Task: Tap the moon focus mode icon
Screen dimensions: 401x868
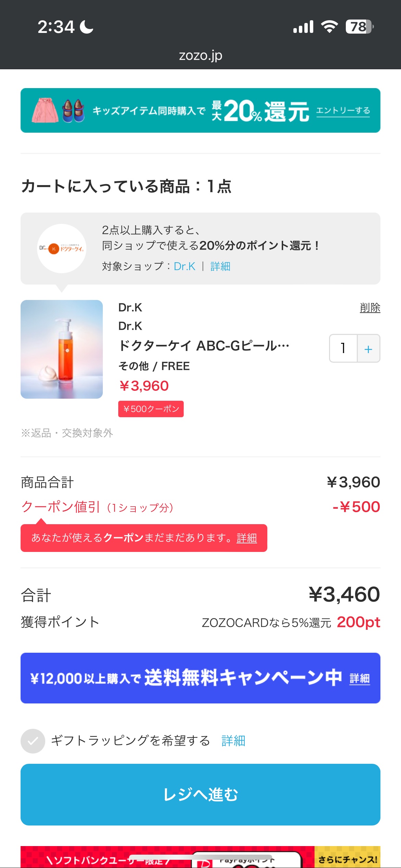Action: click(86, 27)
